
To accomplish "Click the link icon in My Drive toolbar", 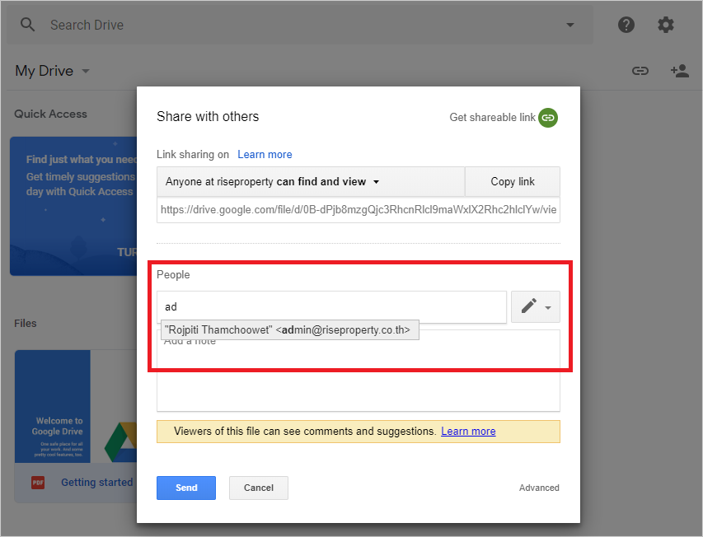I will (640, 71).
